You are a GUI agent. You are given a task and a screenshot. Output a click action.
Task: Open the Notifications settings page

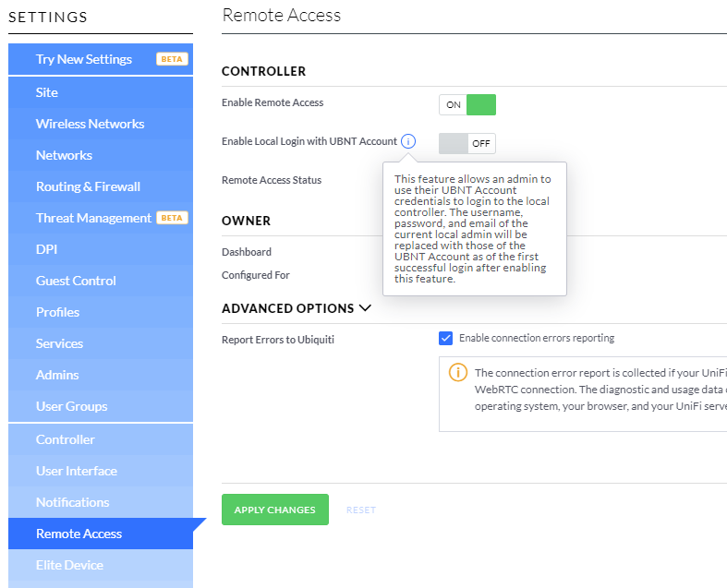(72, 502)
